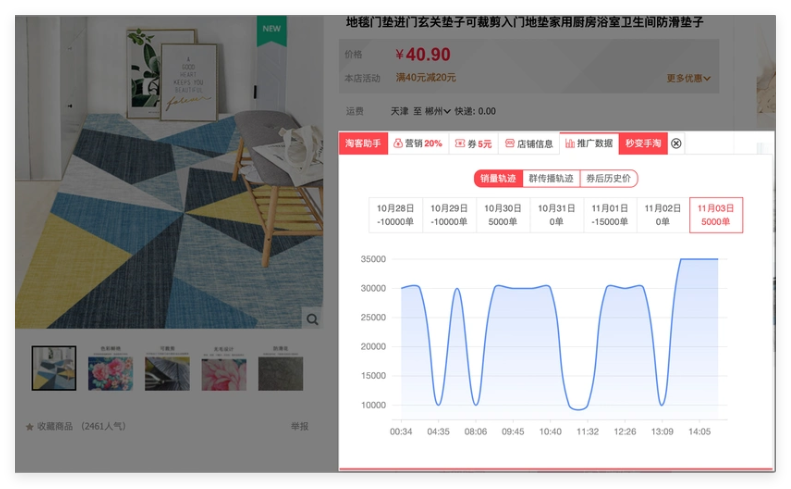
Task: Select the first geometric rug thumbnail
Action: point(54,368)
